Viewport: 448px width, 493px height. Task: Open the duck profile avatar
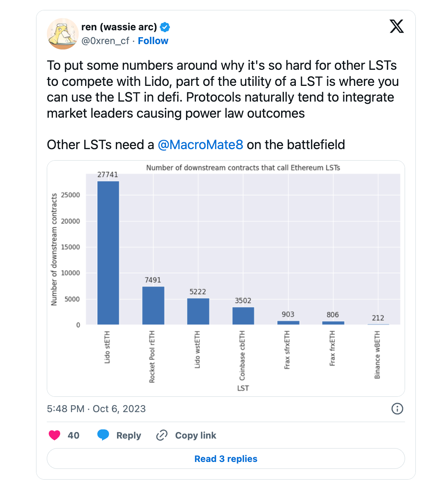point(63,34)
